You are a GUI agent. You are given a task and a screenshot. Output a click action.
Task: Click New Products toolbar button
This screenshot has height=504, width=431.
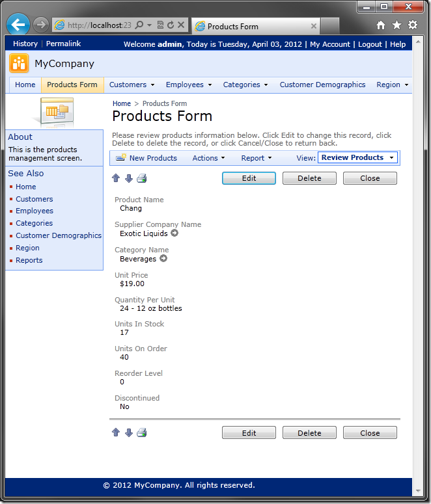coord(146,158)
